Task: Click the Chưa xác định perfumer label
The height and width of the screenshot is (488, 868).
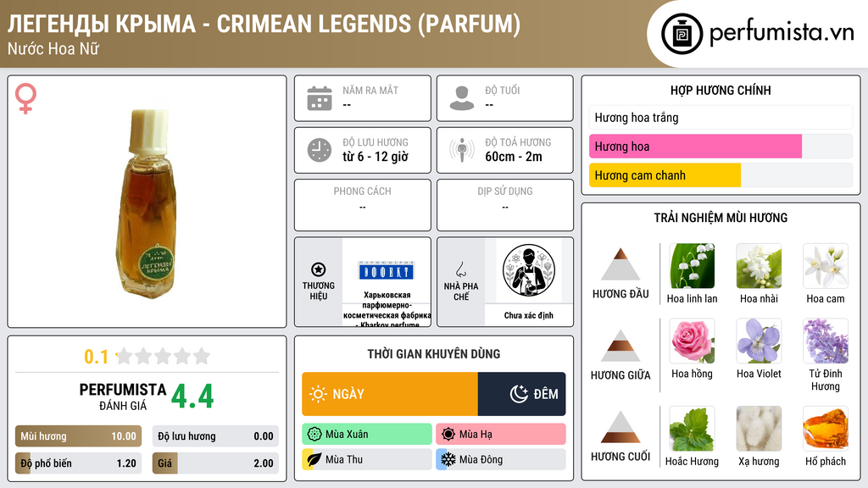Action: tap(529, 315)
